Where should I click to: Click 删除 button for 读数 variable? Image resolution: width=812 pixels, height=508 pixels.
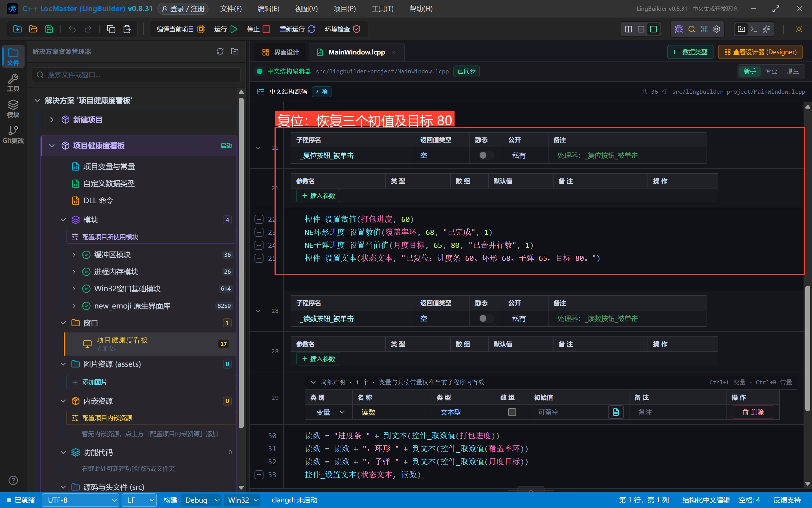click(753, 412)
